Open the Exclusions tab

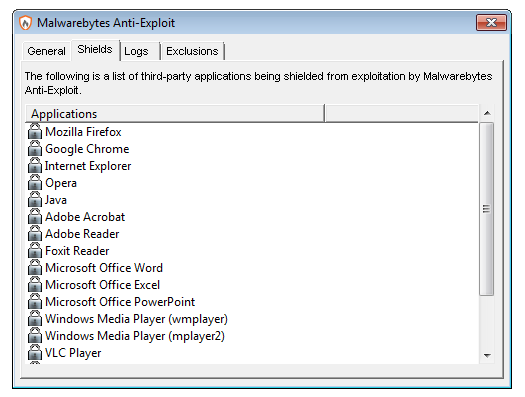pyautogui.click(x=192, y=51)
